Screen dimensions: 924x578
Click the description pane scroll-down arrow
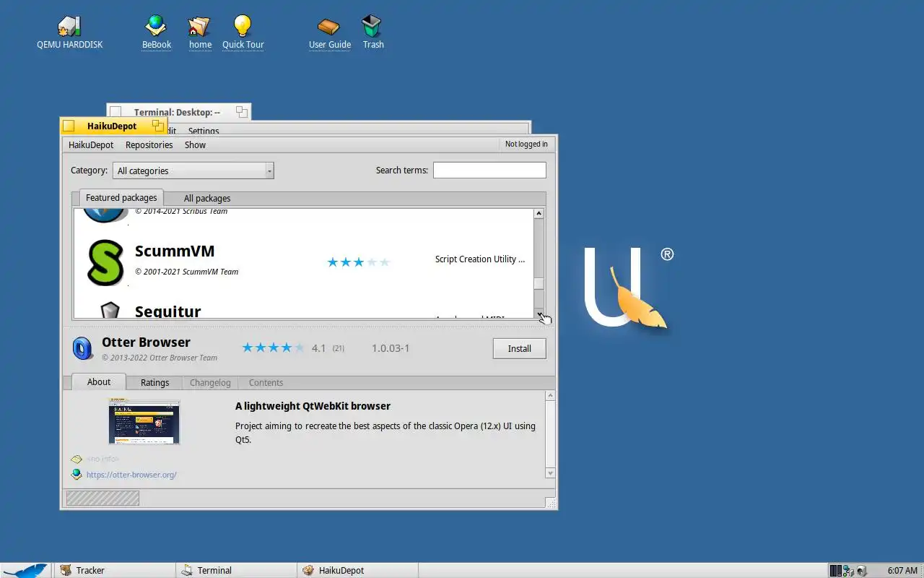click(x=550, y=473)
